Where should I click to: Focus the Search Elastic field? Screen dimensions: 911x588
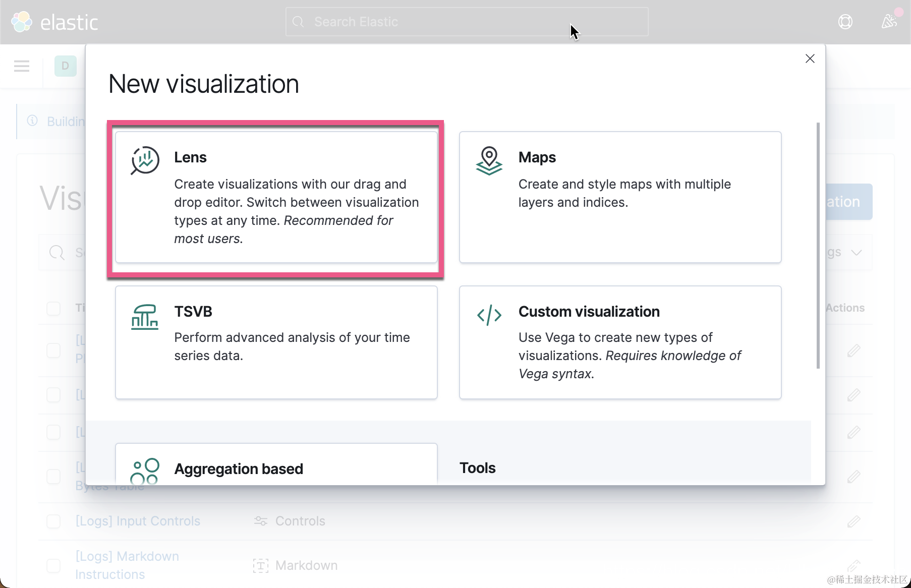tap(467, 22)
